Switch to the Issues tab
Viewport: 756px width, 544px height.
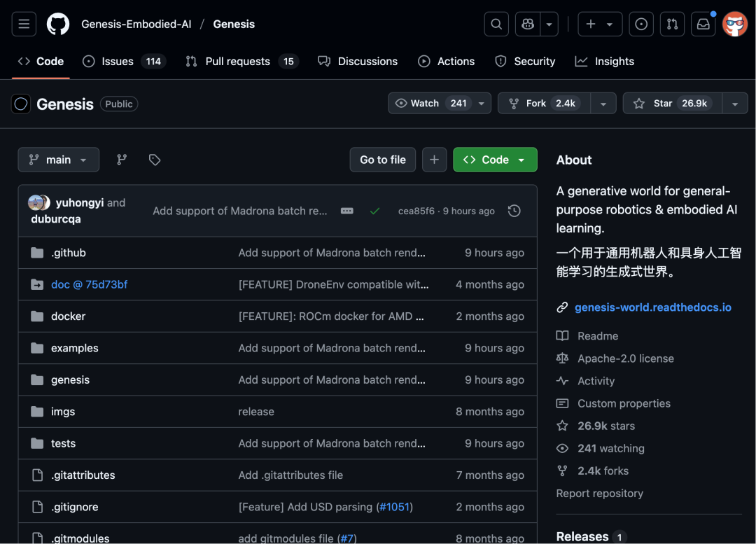tap(124, 61)
